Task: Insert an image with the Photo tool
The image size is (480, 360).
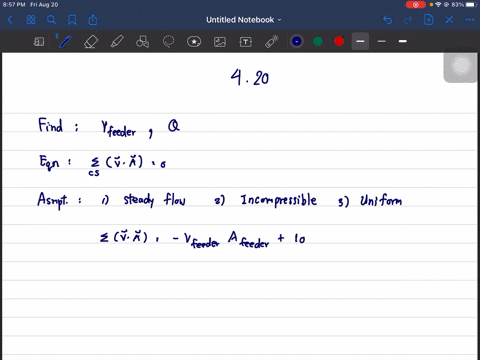Action: (220, 42)
